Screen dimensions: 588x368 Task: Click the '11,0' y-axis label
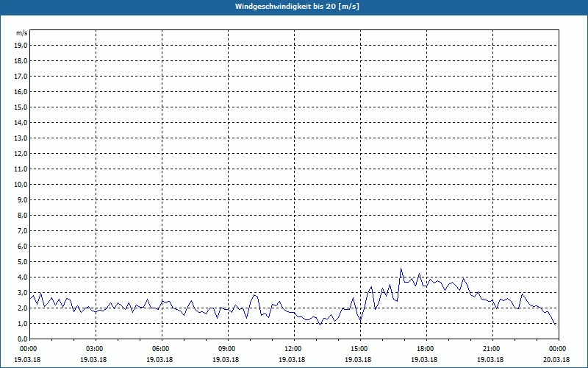[21, 169]
